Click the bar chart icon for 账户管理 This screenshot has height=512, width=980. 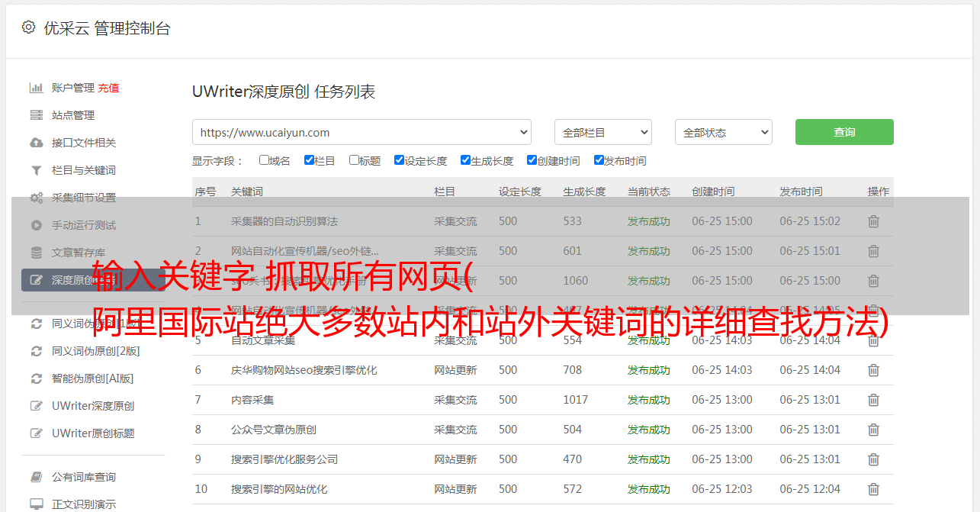36,88
